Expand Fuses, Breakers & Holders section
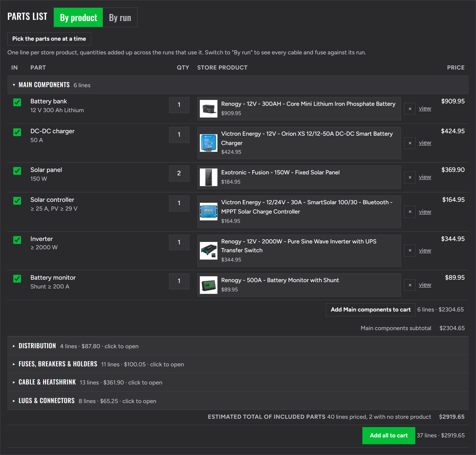The image size is (476, 455). pyautogui.click(x=238, y=364)
